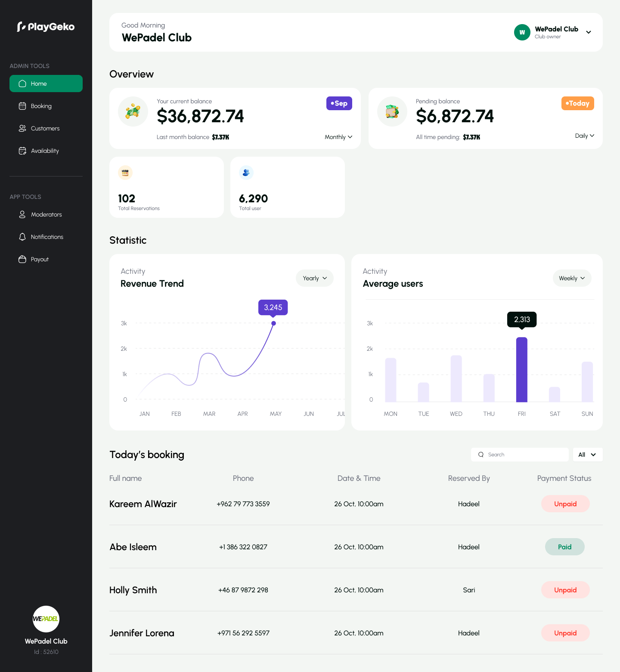Click the name Jennifer Lorena
This screenshot has width=620, height=672.
tap(142, 633)
